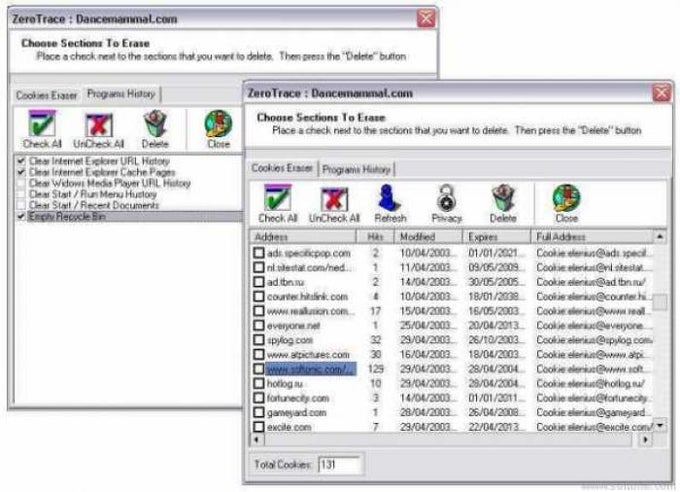Enable Clear Windows Media Player URL History
Screen dimensions: 680x492
click(21, 183)
